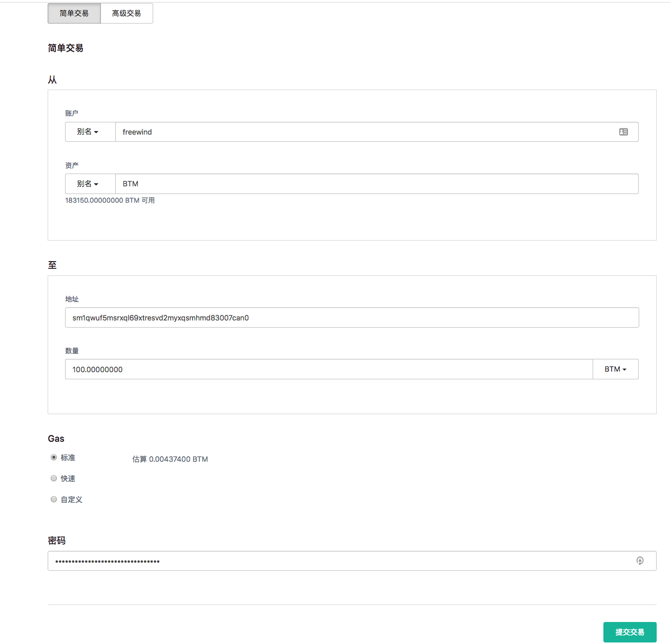This screenshot has width=670, height=644.
Task: Open the account 别名 dropdown
Action: [x=90, y=132]
